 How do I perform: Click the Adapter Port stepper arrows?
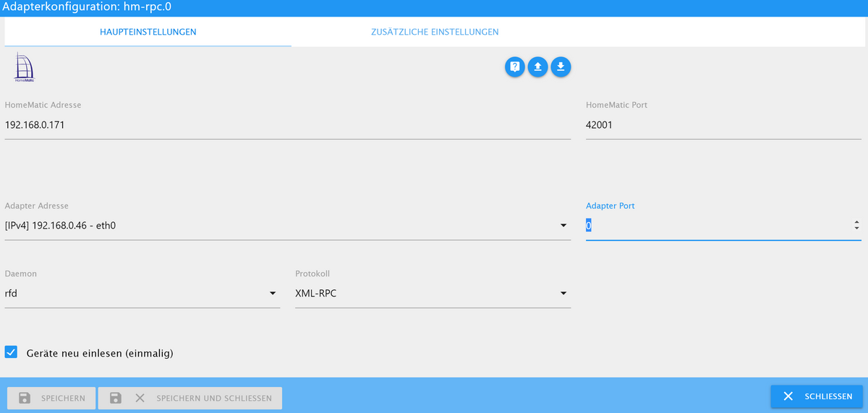coord(856,226)
